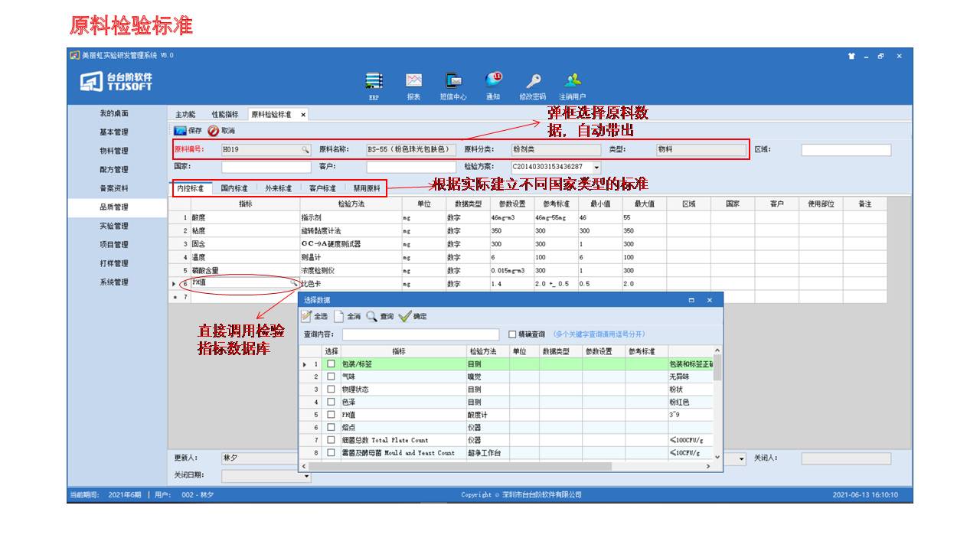Close the 选择数据 dialog
Viewport: 980px width, 551px height.
point(709,300)
